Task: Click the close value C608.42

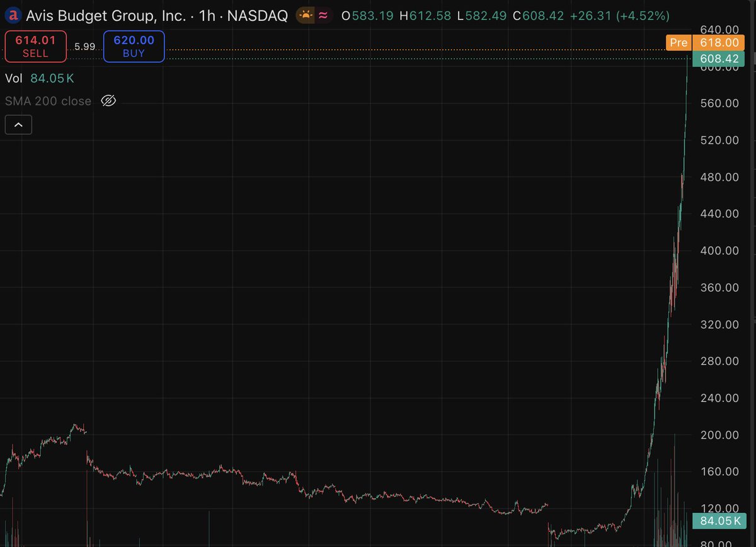Action: [538, 16]
